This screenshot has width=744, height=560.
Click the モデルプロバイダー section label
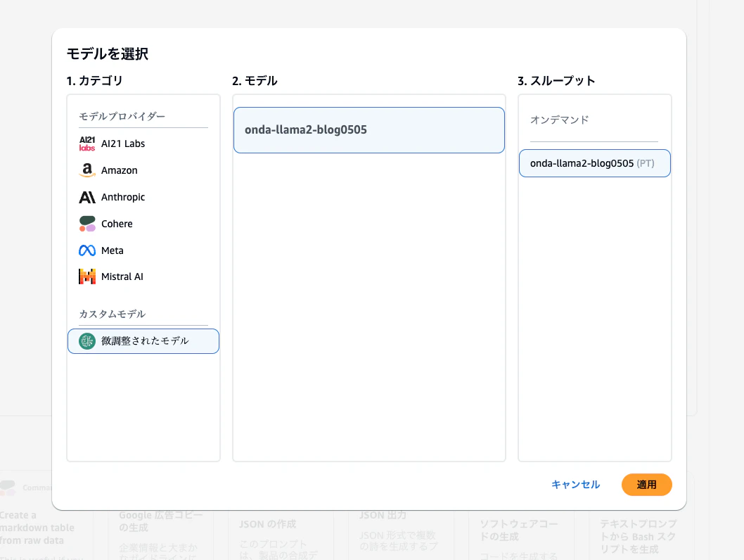122,116
